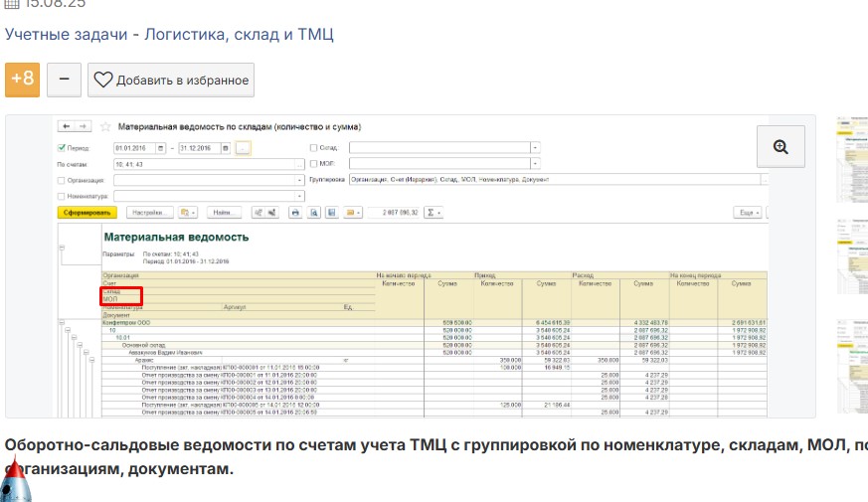Click the Группировка field

555,180
